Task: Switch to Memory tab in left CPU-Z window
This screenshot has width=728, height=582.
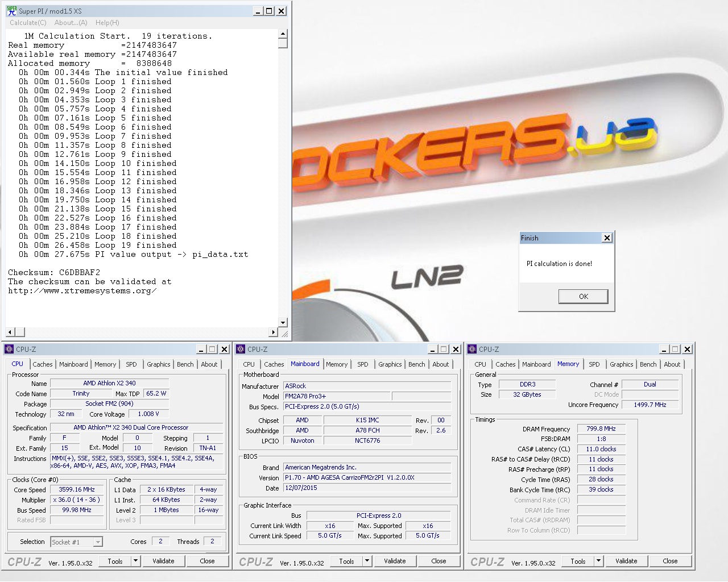Action: pos(105,364)
